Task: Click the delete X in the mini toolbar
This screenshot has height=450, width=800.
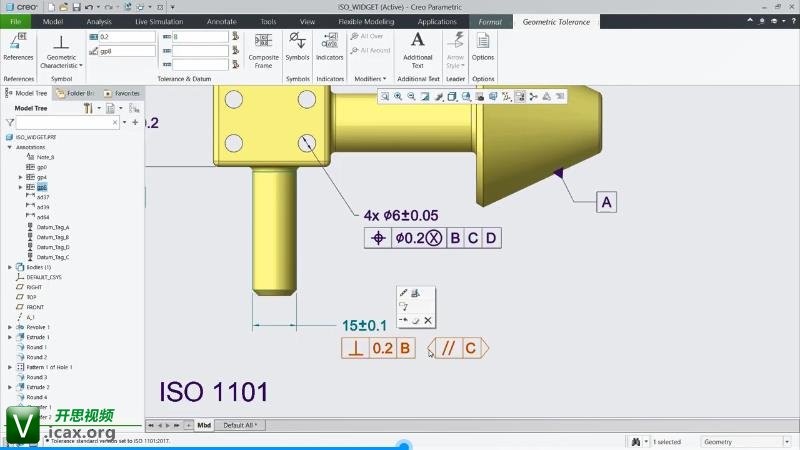Action: (x=428, y=320)
